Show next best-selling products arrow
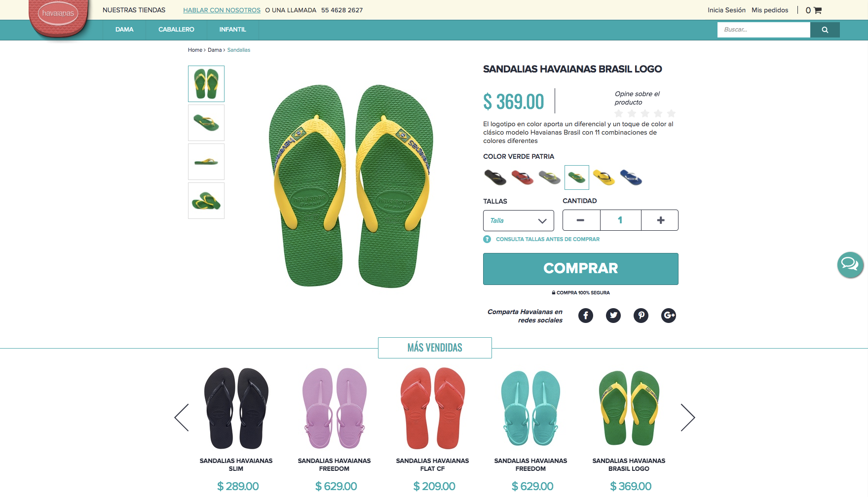The image size is (868, 497). pyautogui.click(x=688, y=418)
